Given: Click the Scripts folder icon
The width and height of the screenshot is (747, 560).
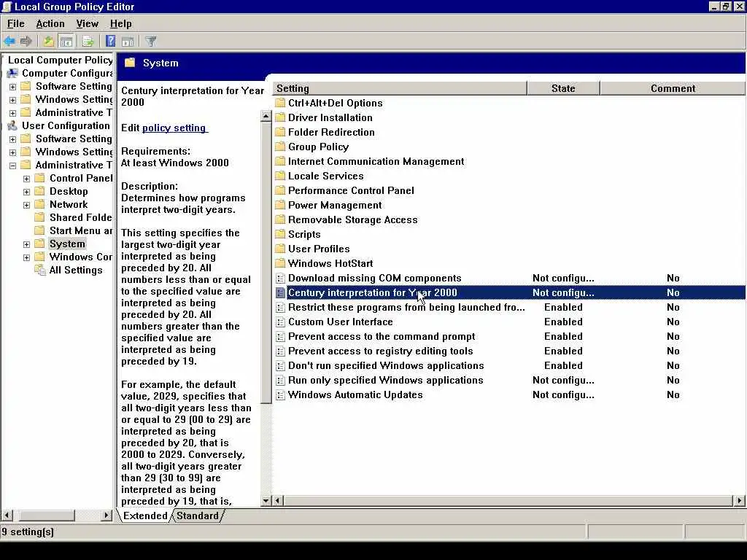Looking at the screenshot, I should coord(281,234).
